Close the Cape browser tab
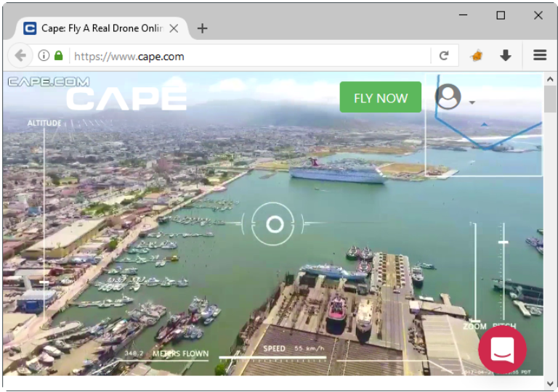Image resolution: width=558 pixels, height=392 pixels. (174, 28)
